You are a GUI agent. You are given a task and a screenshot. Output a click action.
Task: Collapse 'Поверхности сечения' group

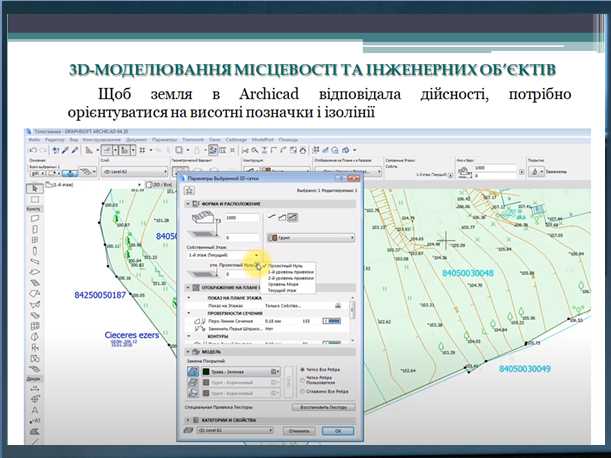click(189, 313)
